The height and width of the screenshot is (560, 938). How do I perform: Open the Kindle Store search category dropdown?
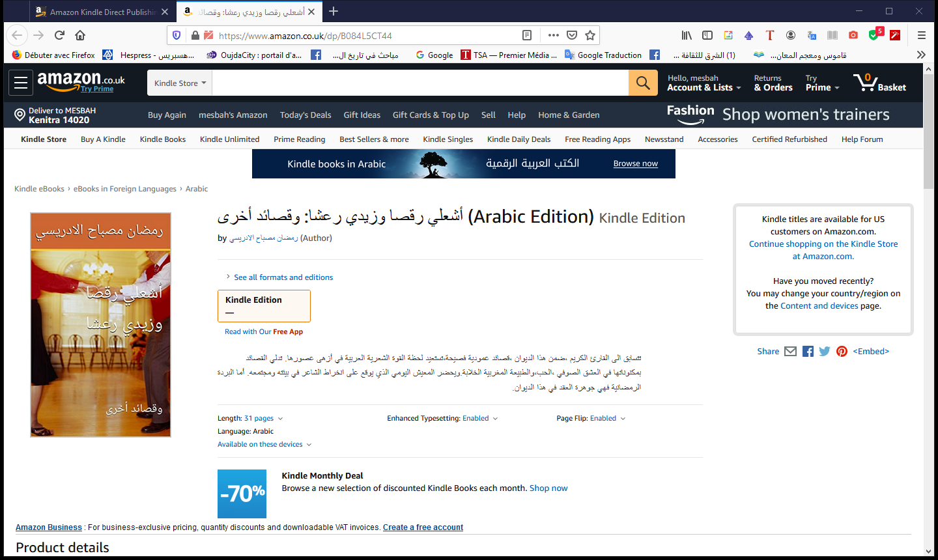[x=180, y=83]
